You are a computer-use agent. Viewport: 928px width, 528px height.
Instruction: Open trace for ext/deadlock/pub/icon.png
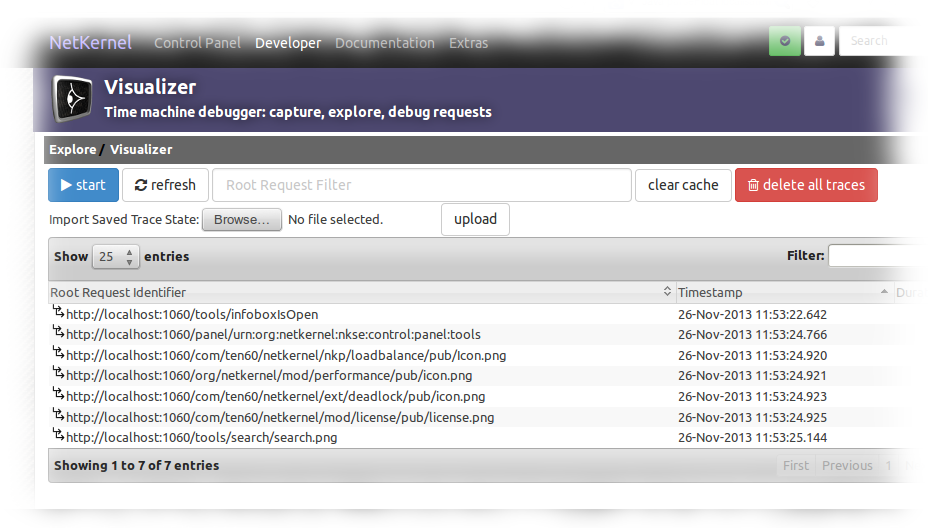[x=275, y=396]
